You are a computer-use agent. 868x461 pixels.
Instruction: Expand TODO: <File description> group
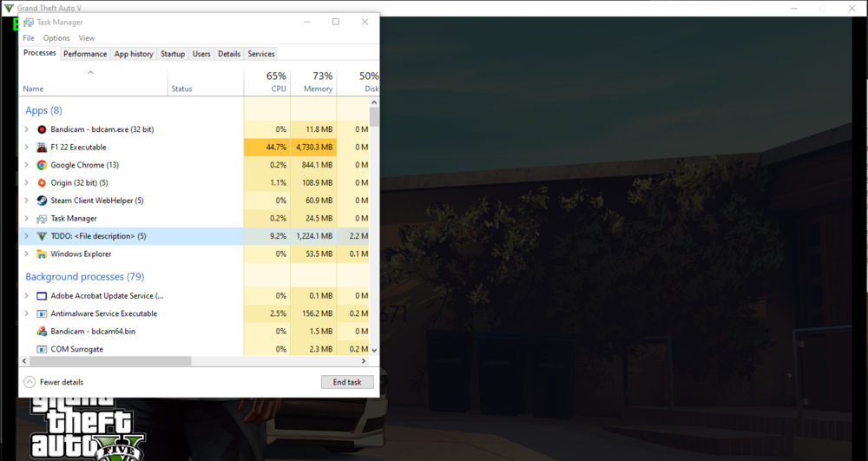coord(26,236)
